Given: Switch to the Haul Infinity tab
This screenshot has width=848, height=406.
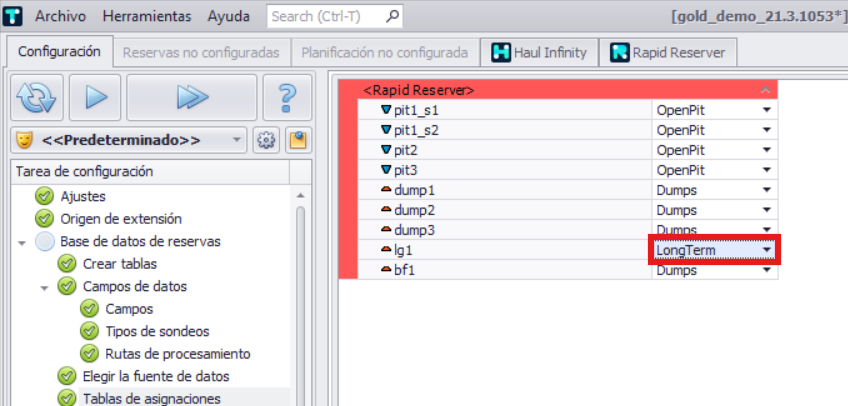Looking at the screenshot, I should [x=539, y=52].
